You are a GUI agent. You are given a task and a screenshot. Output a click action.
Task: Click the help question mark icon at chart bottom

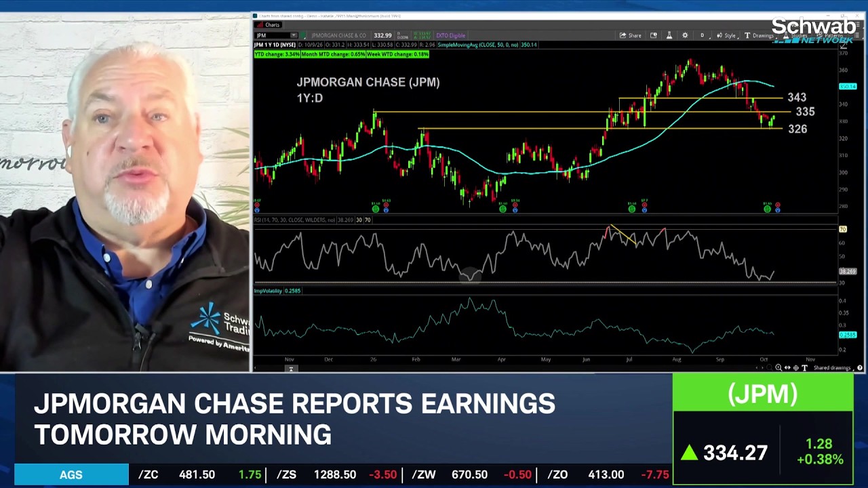(860, 368)
